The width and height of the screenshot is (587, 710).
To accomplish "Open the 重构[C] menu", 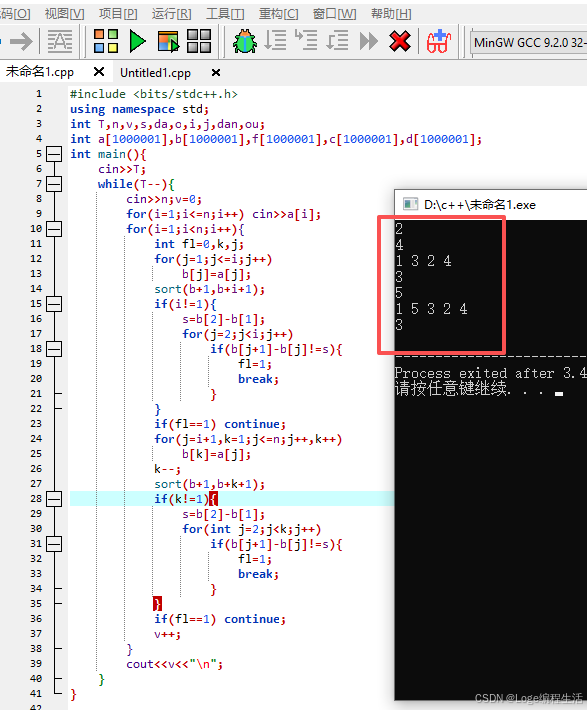I will [x=279, y=14].
